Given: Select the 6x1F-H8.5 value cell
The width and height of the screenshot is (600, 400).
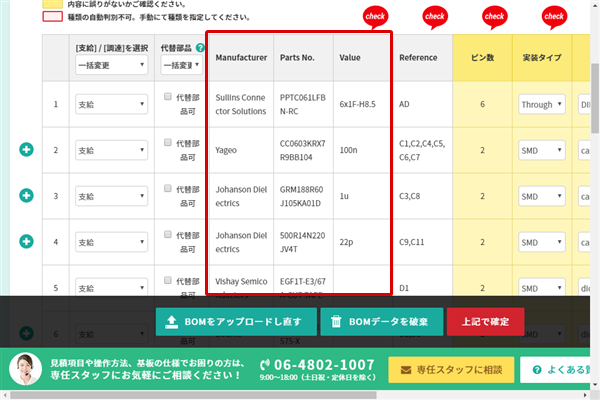Looking at the screenshot, I should click(363, 104).
